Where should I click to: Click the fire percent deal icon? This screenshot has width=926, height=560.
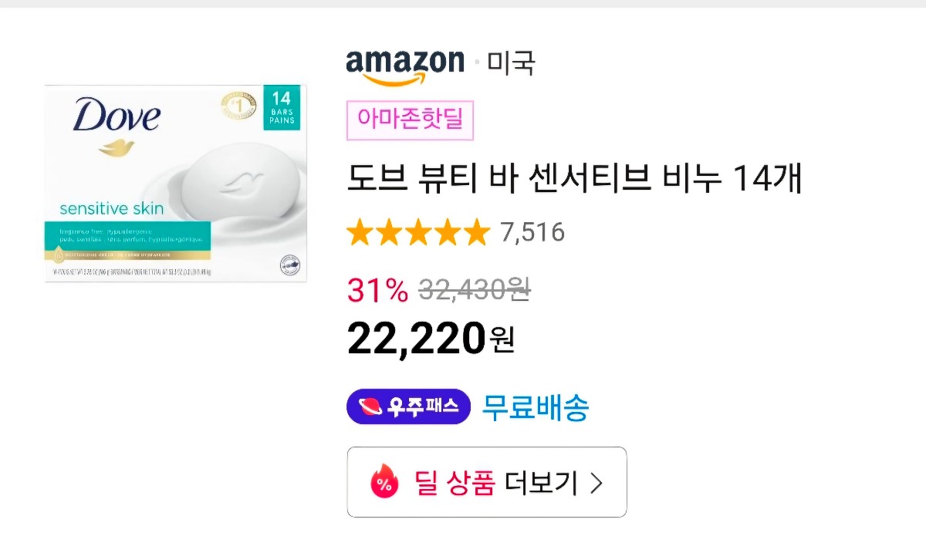tap(384, 483)
